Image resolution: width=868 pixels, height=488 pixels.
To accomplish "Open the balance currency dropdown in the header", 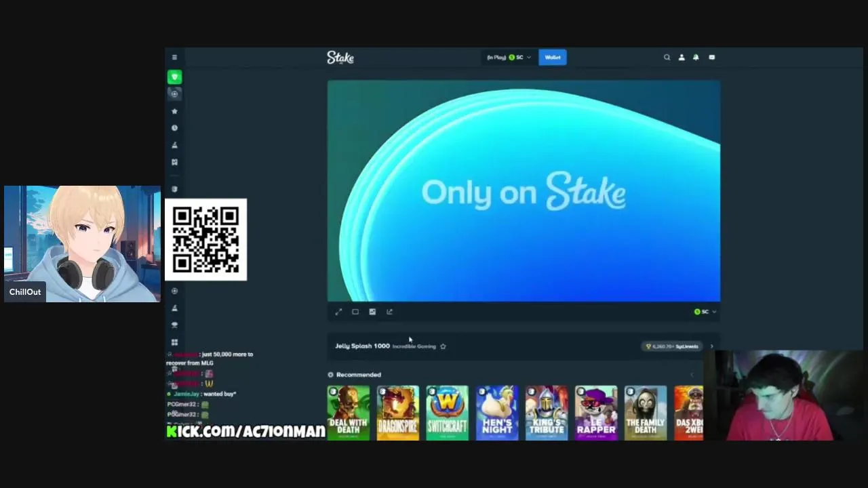I will 509,58.
